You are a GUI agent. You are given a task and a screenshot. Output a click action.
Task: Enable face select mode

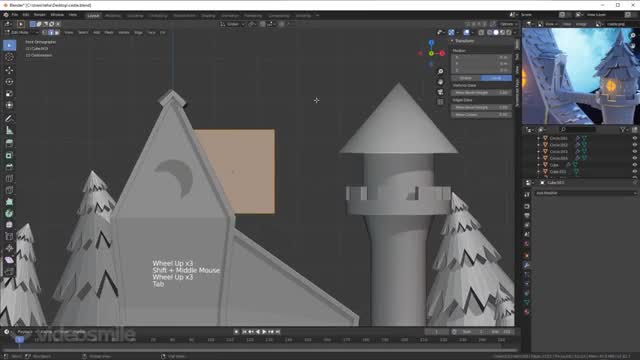coord(57,32)
